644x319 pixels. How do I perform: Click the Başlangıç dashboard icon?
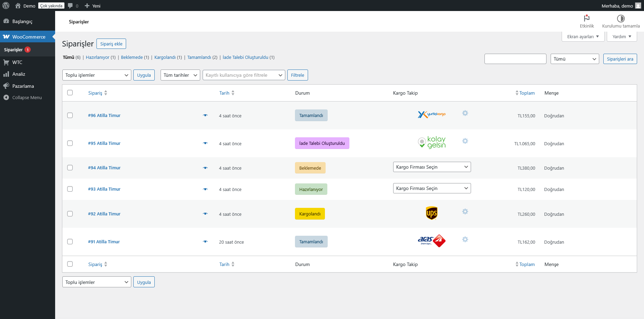[x=6, y=21]
